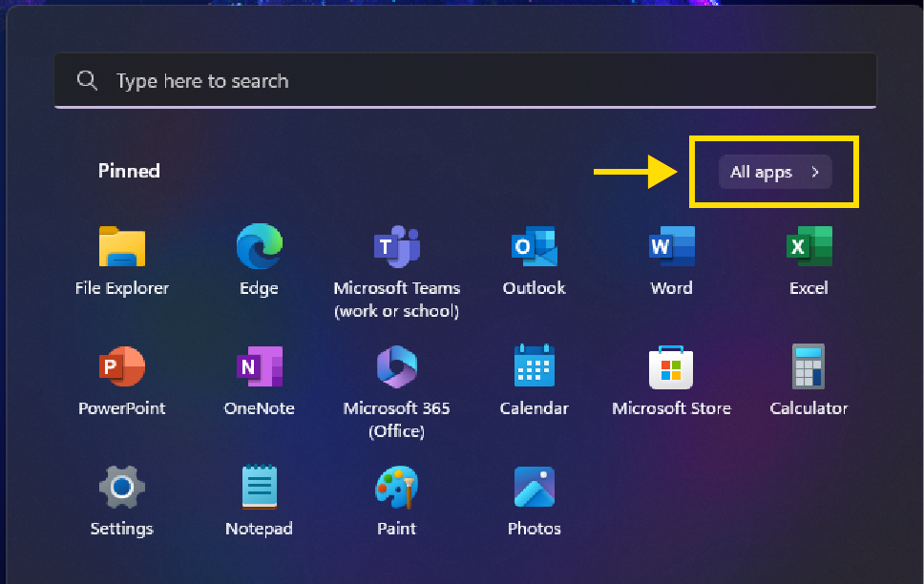Launch Outlook mail app
Viewport: 924px width, 584px height.
tap(534, 247)
